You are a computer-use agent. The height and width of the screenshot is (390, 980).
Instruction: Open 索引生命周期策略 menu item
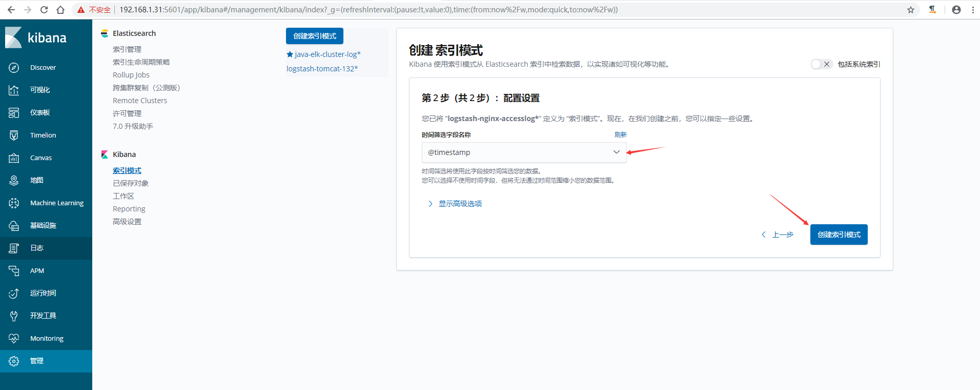[141, 62]
